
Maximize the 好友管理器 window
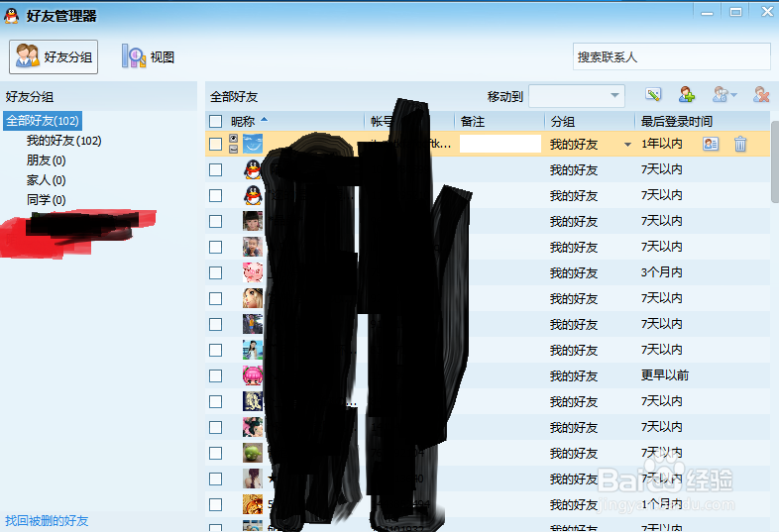[x=735, y=12]
